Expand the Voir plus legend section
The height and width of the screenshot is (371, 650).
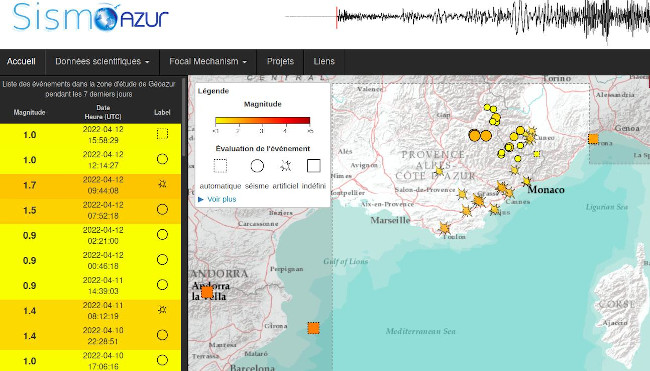coord(217,199)
